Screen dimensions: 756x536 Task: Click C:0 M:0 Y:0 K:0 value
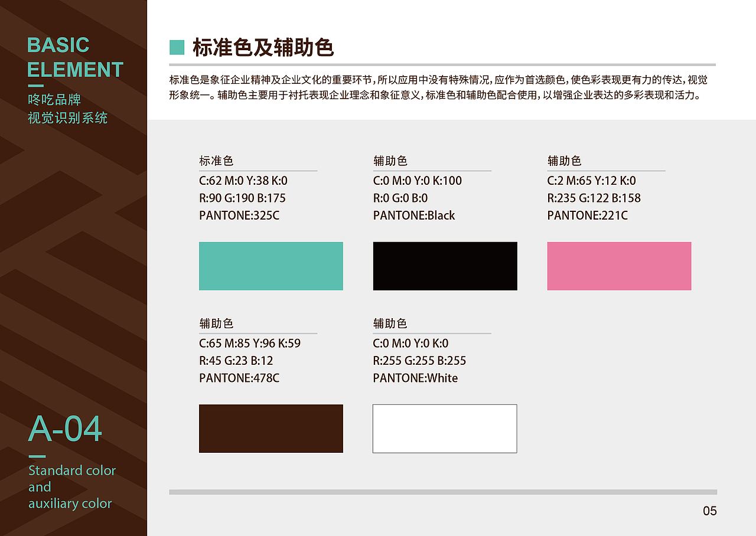pos(411,343)
